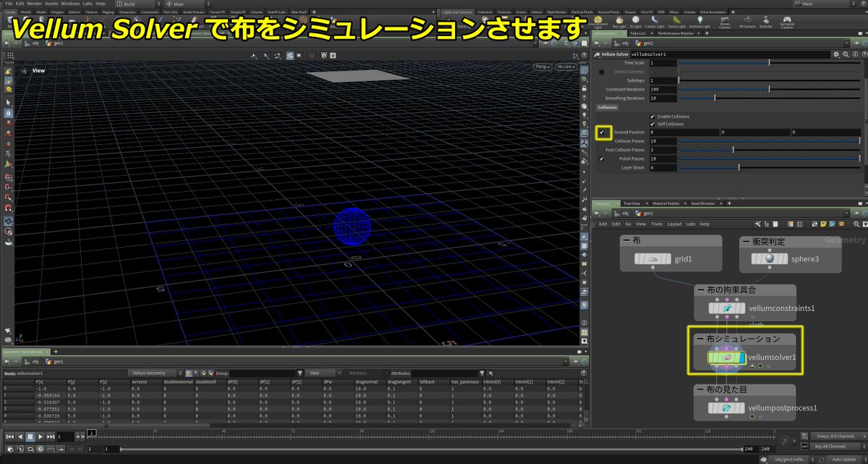Toggle the display flag on vellumsolver1 node
Image resolution: width=868 pixels, height=464 pixels.
point(741,358)
